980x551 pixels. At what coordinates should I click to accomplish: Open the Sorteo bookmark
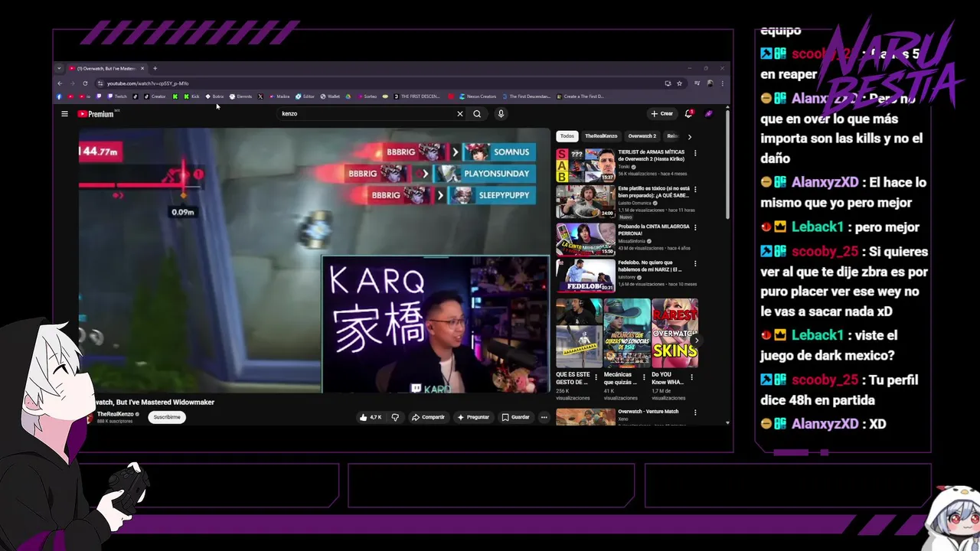[366, 96]
